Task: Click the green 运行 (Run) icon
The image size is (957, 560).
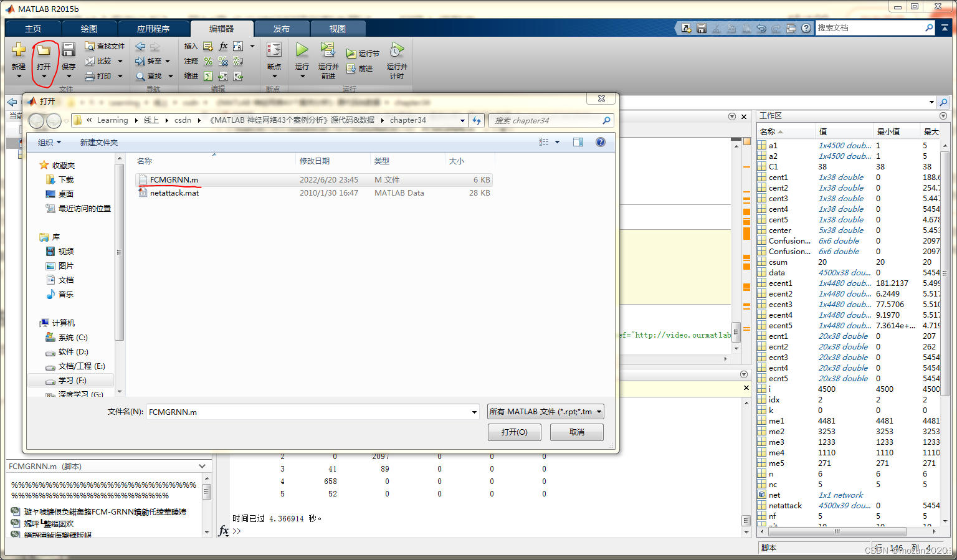Action: (x=302, y=50)
